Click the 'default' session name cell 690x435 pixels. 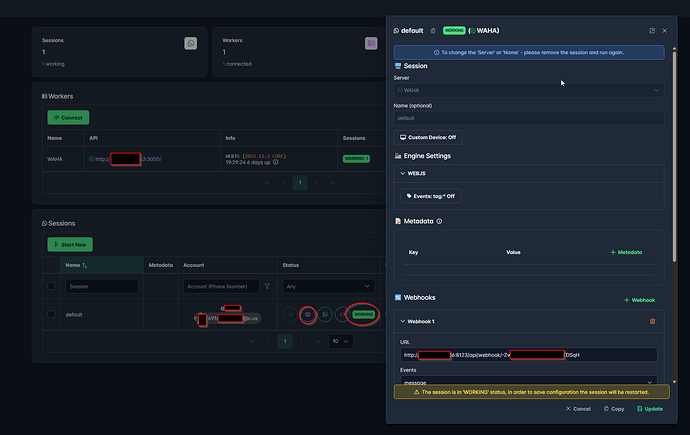[74, 315]
